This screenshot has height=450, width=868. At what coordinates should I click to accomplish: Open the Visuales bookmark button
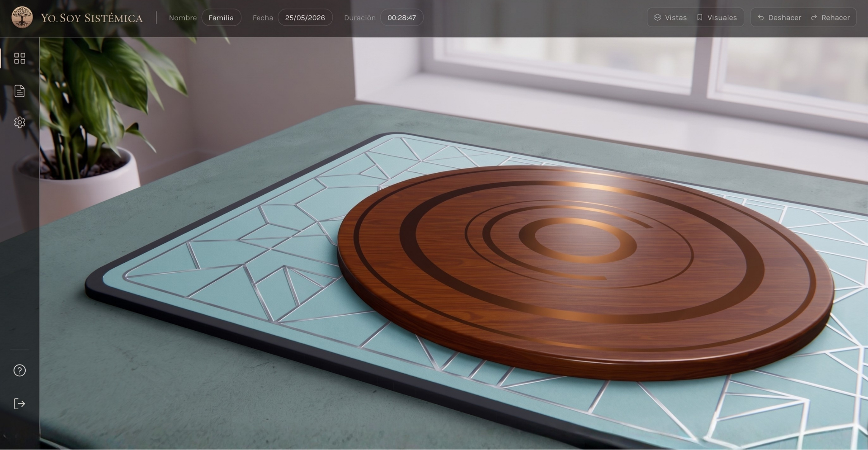[717, 18]
